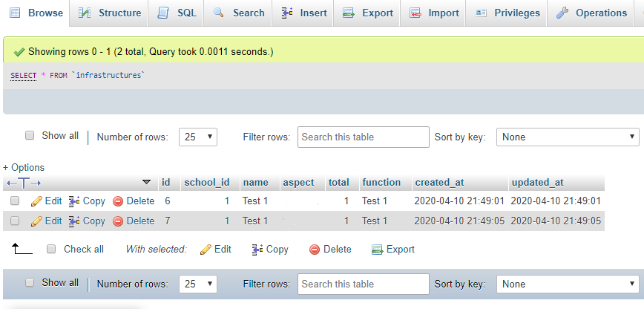644x309 pixels.
Task: Click the red Delete icon for row id 6
Action: point(118,201)
